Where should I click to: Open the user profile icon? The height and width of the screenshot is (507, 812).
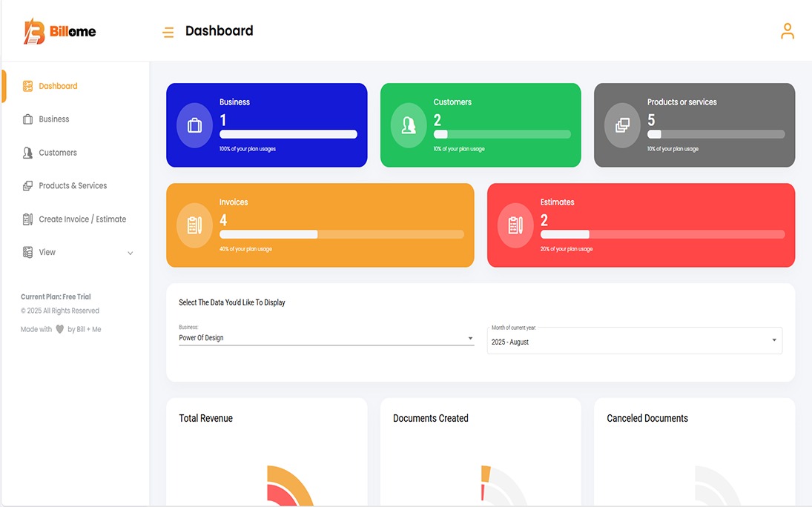click(787, 31)
